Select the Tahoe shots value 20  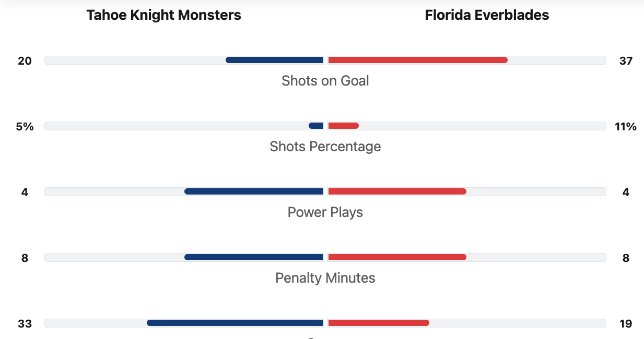click(x=25, y=61)
